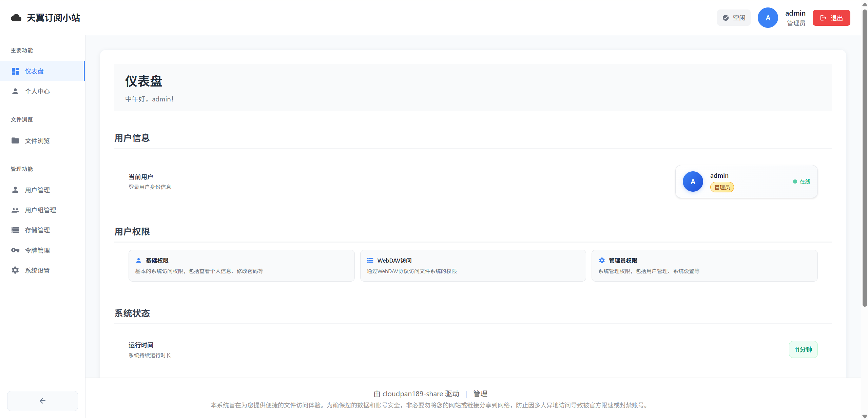Click the 空闲 status indicator

pyautogui.click(x=734, y=18)
